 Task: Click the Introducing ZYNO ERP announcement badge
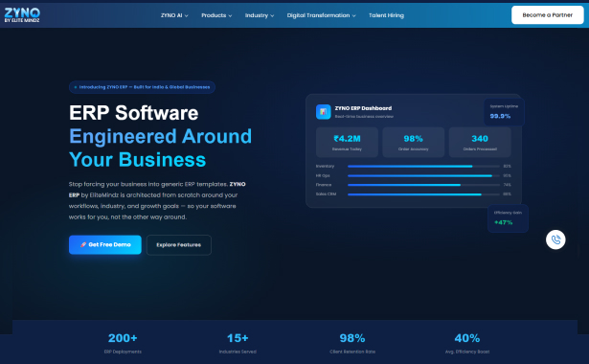pyautogui.click(x=142, y=87)
